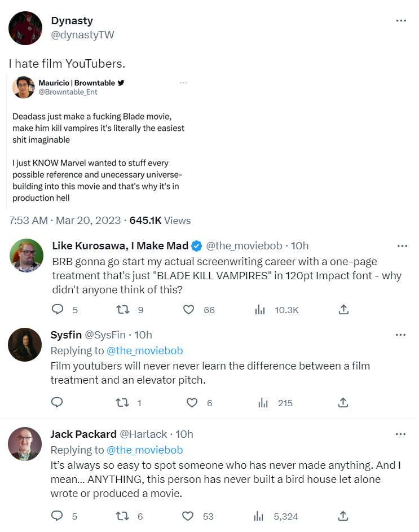The height and width of the screenshot is (532, 419).
Task: Retweet the_moviebob's Blade Kill Vampires reply
Action: coord(122,310)
